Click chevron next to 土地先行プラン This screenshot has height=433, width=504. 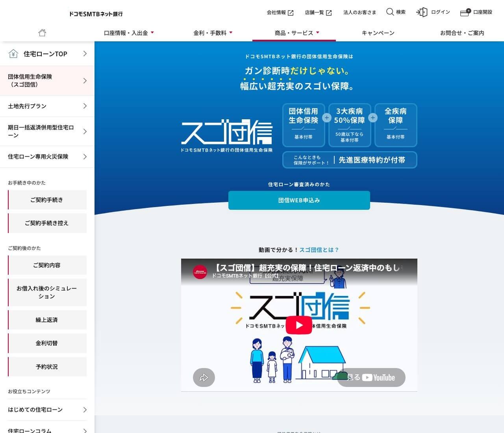pyautogui.click(x=85, y=106)
